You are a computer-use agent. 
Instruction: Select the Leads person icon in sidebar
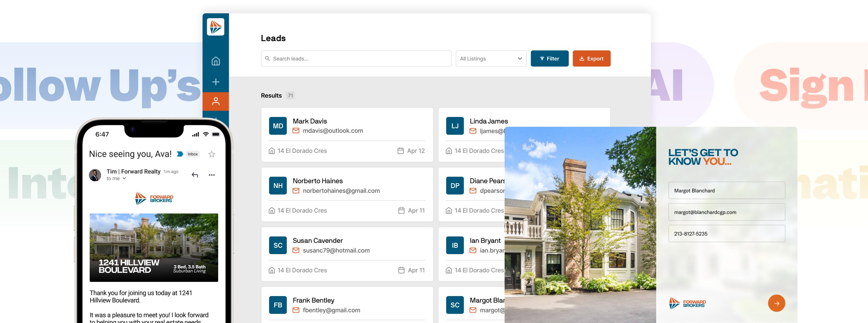click(216, 101)
